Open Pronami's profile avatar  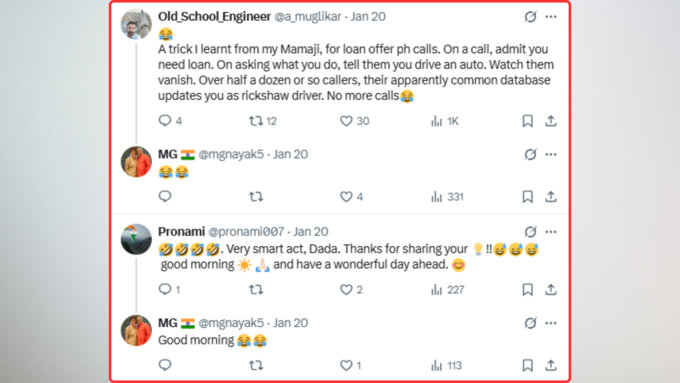pos(136,239)
